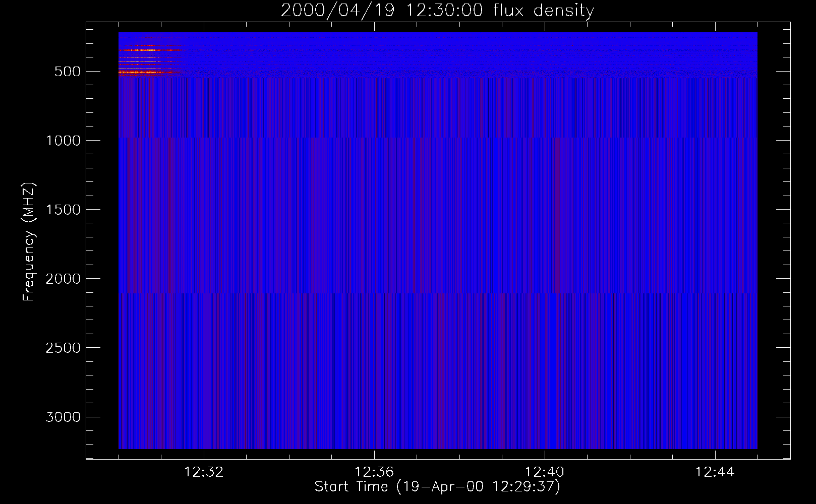Click the 'Start Time (19-Apr-00 12:29:37)' label
The height and width of the screenshot is (504, 816).
[x=437, y=487]
